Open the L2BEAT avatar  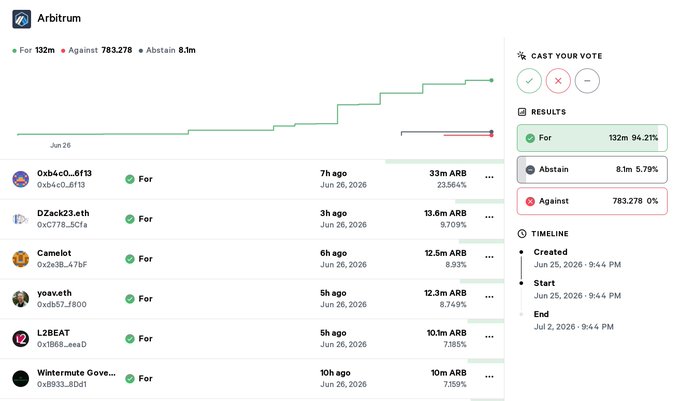[20, 339]
